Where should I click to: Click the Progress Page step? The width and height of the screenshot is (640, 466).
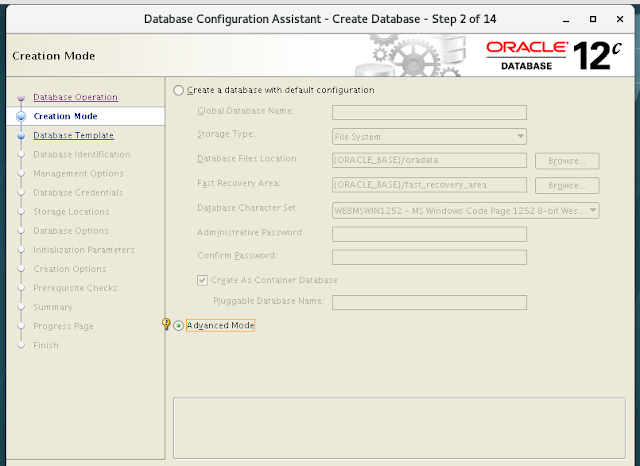[x=63, y=326]
